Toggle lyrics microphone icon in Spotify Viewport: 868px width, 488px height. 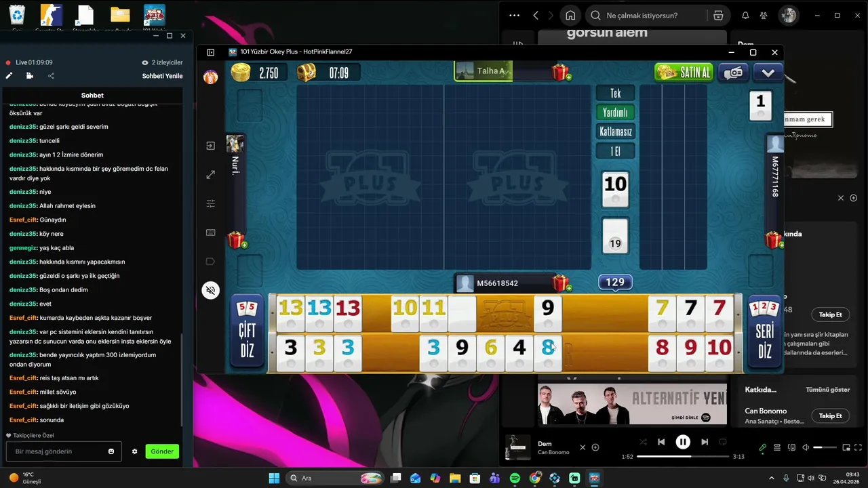(x=763, y=447)
